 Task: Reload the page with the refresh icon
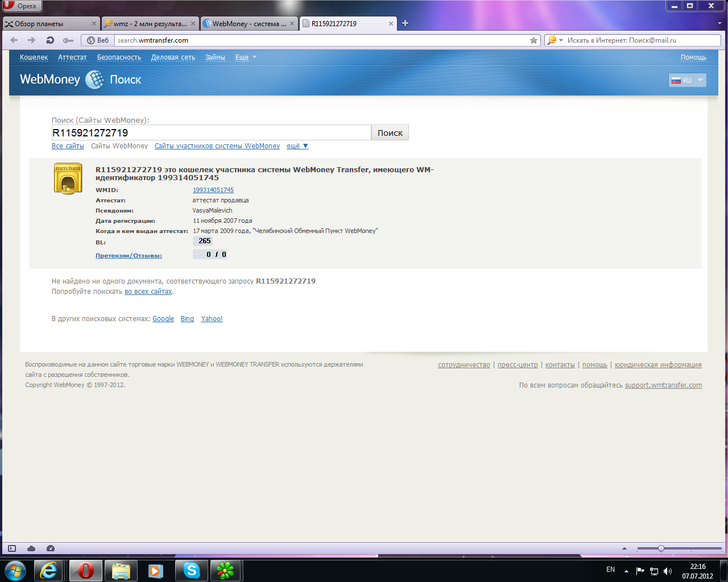pyautogui.click(x=50, y=40)
